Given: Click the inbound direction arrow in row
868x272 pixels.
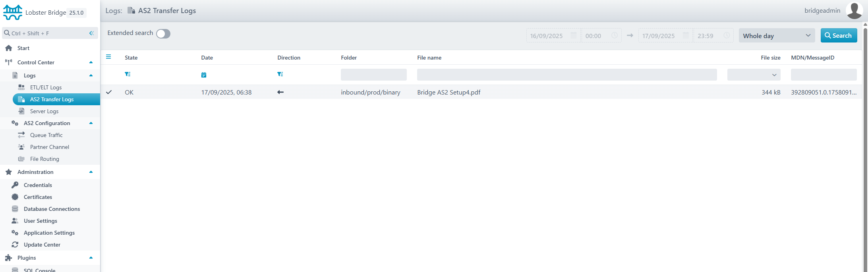Looking at the screenshot, I should pyautogui.click(x=280, y=92).
